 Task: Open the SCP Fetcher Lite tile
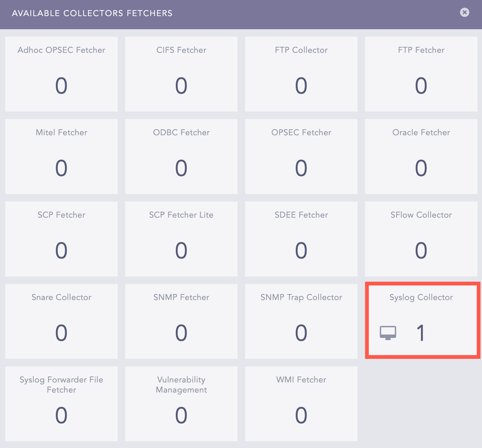(x=181, y=239)
